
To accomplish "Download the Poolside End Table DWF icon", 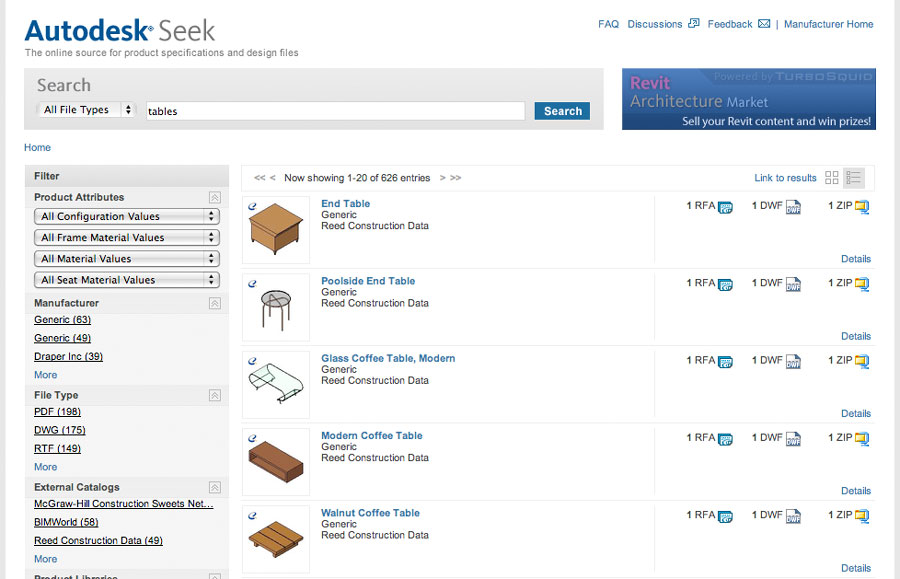I will (793, 285).
